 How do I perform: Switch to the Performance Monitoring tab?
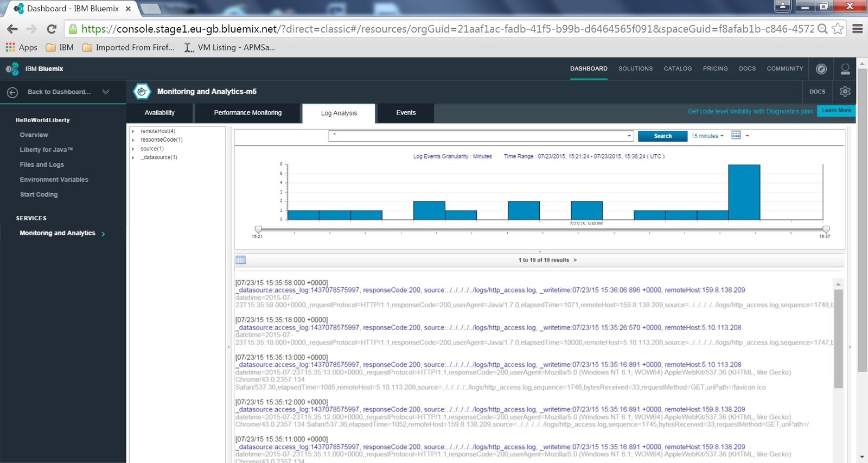pos(248,113)
